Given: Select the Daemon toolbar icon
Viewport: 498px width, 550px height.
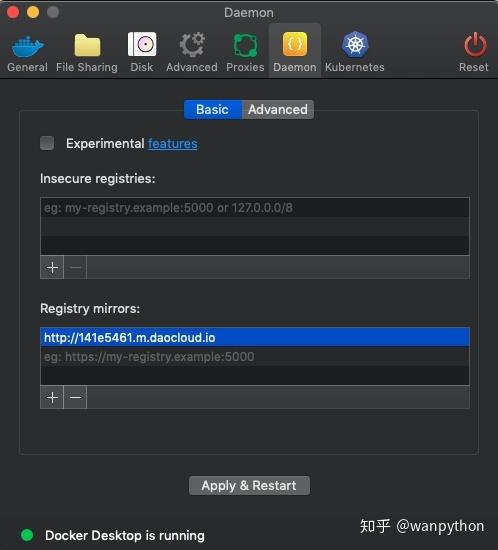Looking at the screenshot, I should point(295,45).
